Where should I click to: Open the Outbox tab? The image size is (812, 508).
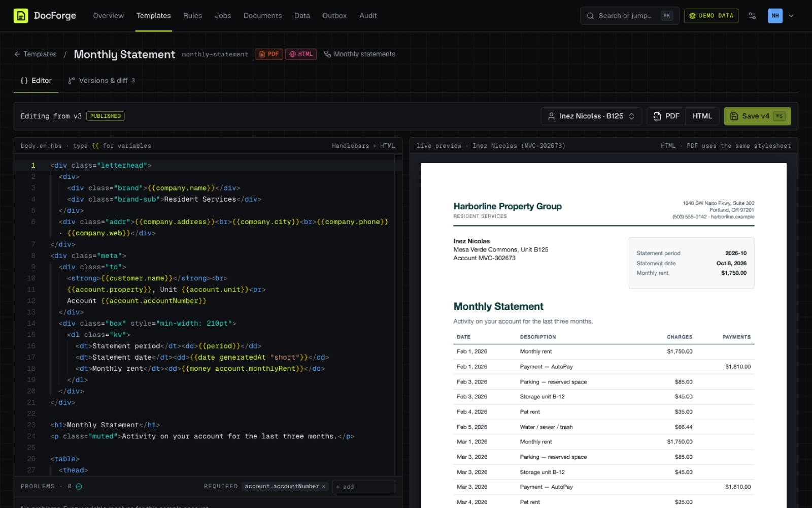[x=334, y=16]
